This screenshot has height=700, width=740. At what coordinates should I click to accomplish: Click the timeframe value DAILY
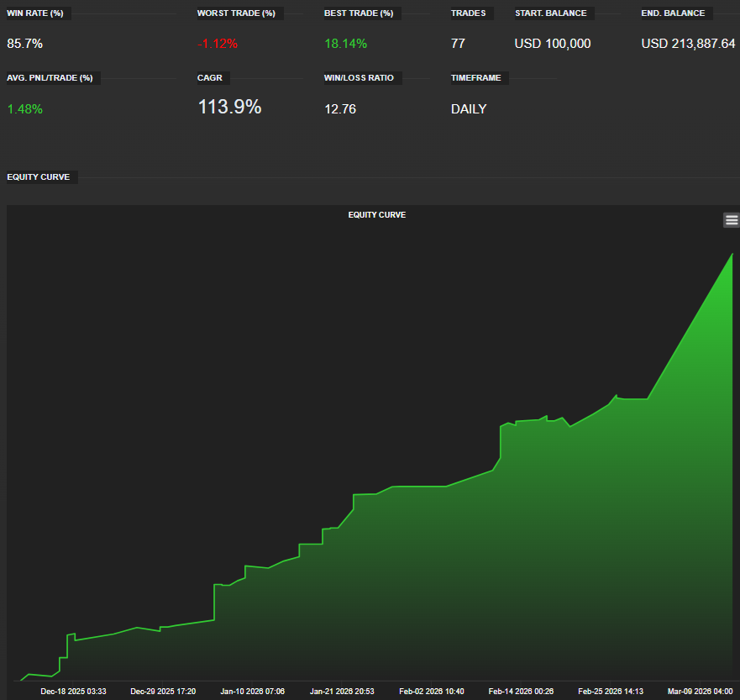[x=469, y=109]
